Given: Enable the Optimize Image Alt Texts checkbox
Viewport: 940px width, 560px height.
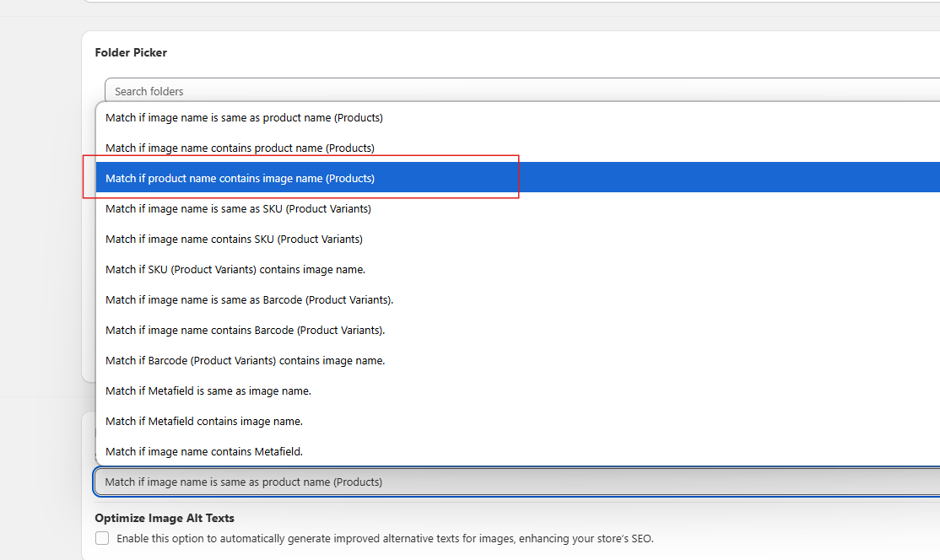Looking at the screenshot, I should tap(102, 538).
